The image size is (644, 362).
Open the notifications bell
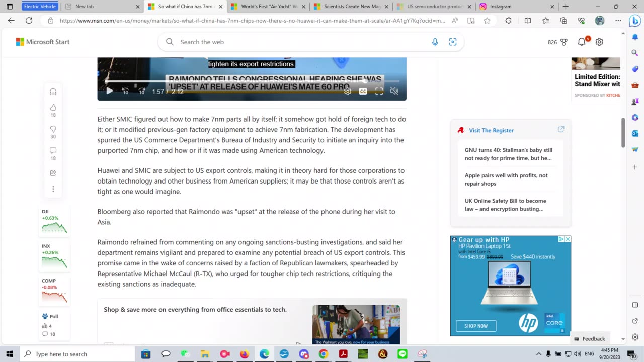click(x=582, y=42)
